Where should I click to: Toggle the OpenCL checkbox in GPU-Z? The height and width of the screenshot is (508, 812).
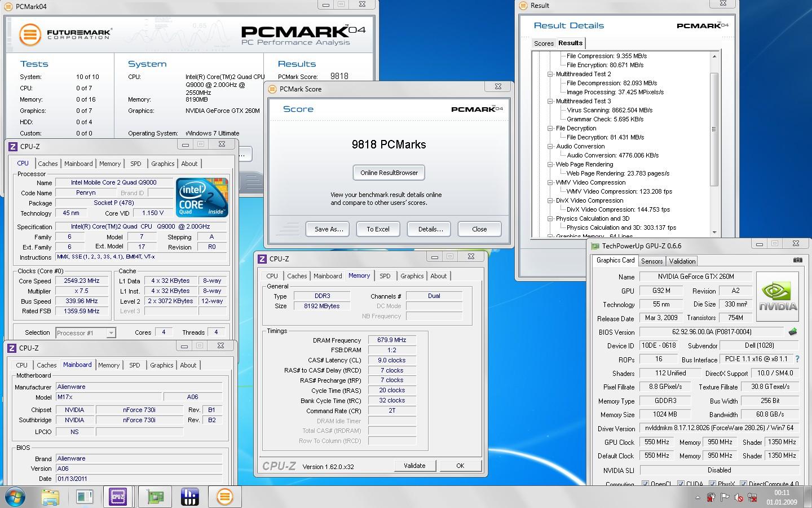click(x=645, y=484)
